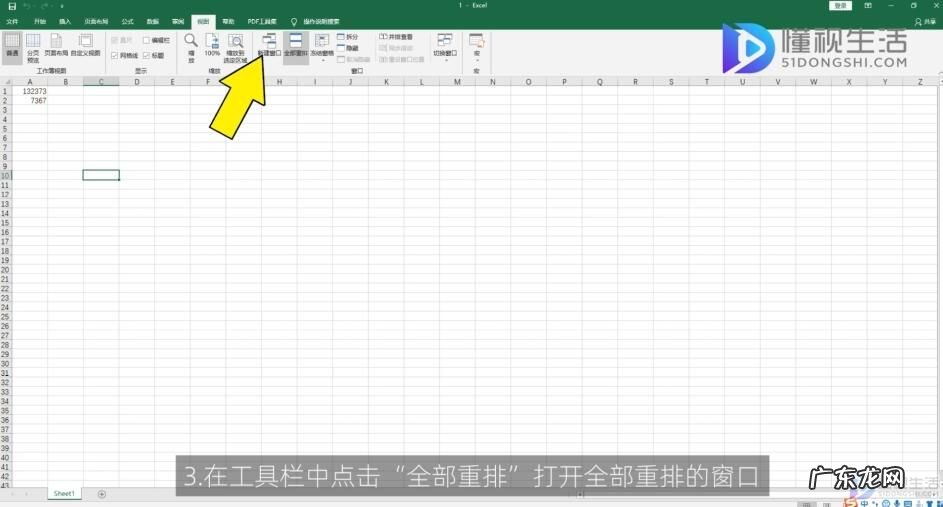Open Custom Views (自定义视图)
The image size is (943, 507).
[x=85, y=45]
